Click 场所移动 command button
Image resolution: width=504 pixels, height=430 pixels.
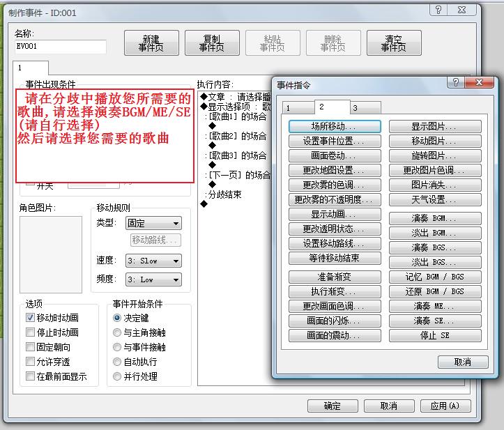tap(335, 126)
